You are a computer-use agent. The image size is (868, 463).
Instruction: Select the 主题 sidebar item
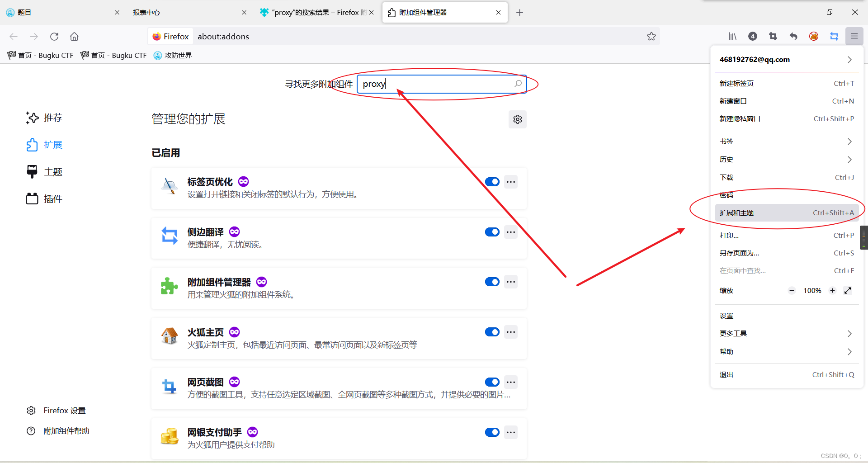(52, 172)
